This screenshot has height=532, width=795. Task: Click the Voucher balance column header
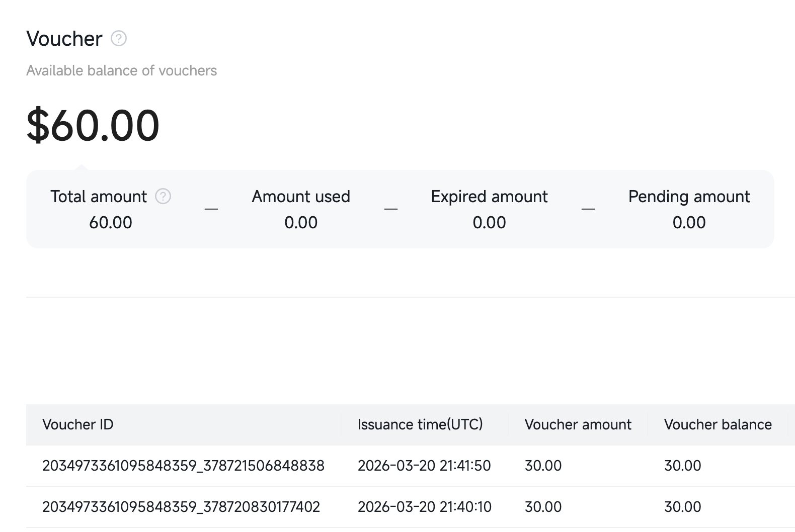(718, 424)
